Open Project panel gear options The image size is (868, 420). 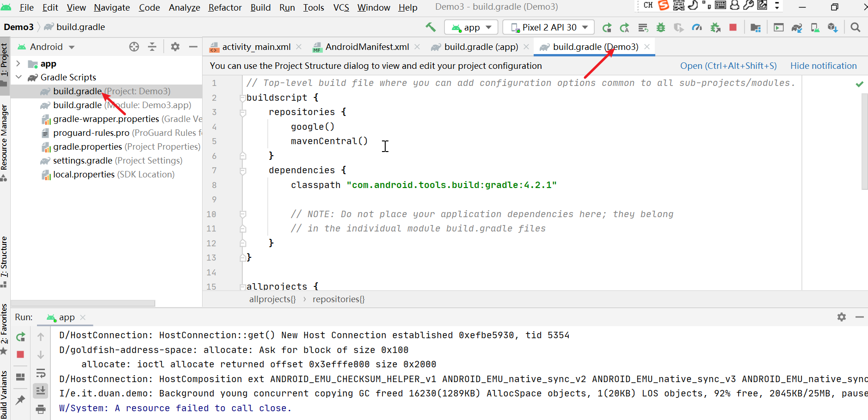click(175, 47)
